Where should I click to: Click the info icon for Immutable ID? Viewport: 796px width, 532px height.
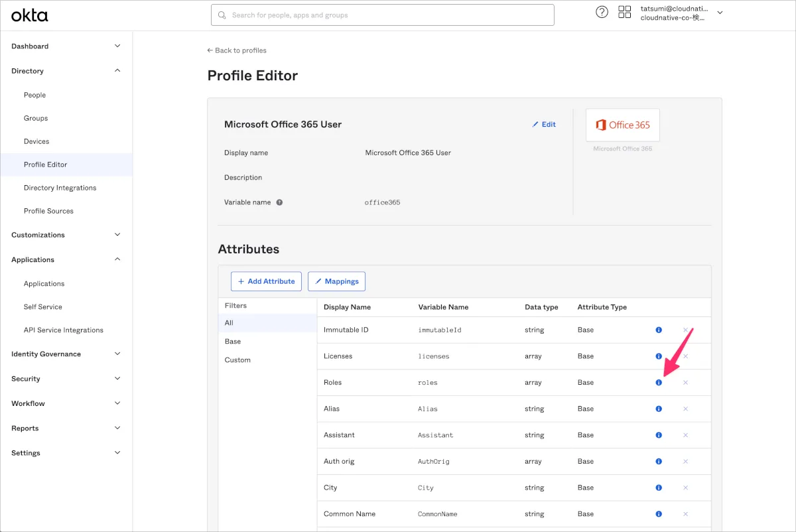pyautogui.click(x=659, y=330)
